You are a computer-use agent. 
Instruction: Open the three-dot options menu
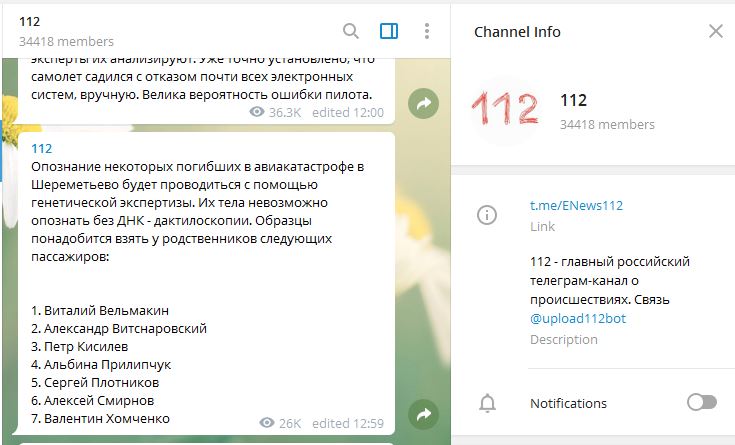click(427, 31)
